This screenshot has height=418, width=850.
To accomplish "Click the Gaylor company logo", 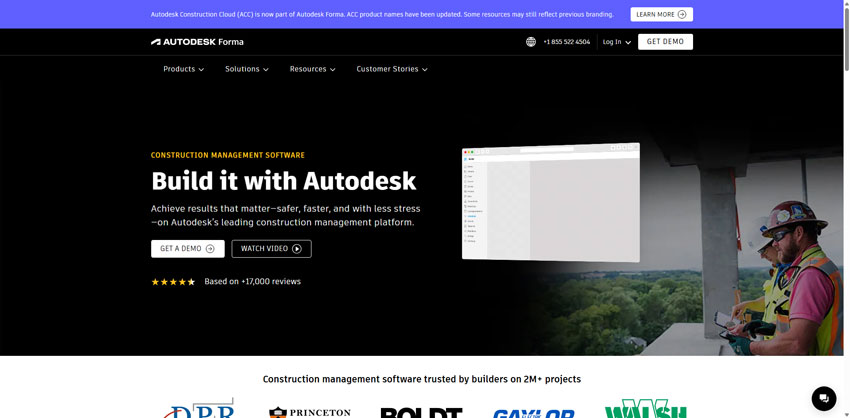I will tap(533, 413).
